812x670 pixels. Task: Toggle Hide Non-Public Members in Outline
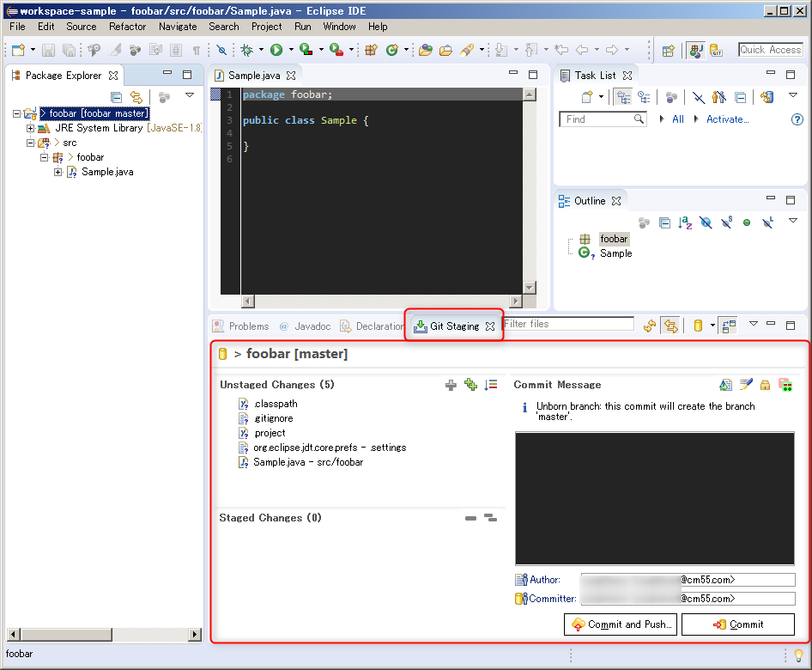coord(747,222)
